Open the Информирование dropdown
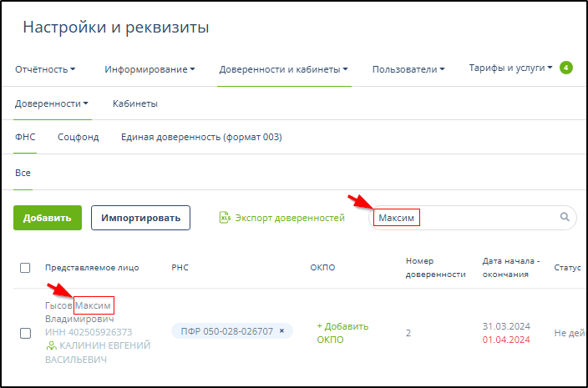This screenshot has width=588, height=388. [x=150, y=69]
